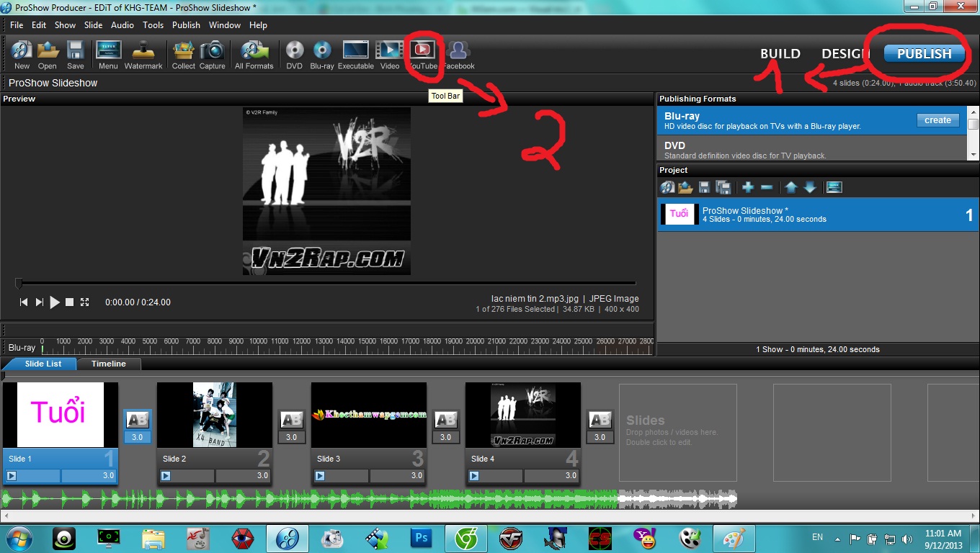Viewport: 980px width, 553px height.
Task: Click the Facebook publish icon
Action: pos(458,51)
